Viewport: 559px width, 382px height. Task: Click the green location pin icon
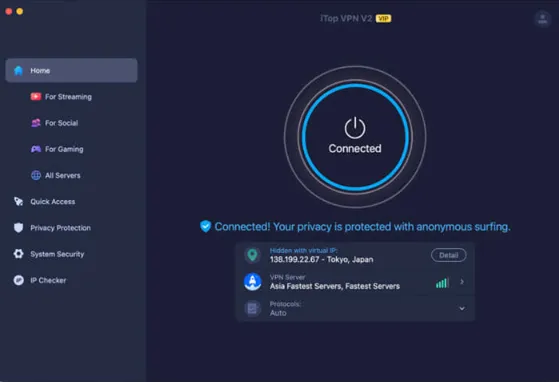click(252, 255)
